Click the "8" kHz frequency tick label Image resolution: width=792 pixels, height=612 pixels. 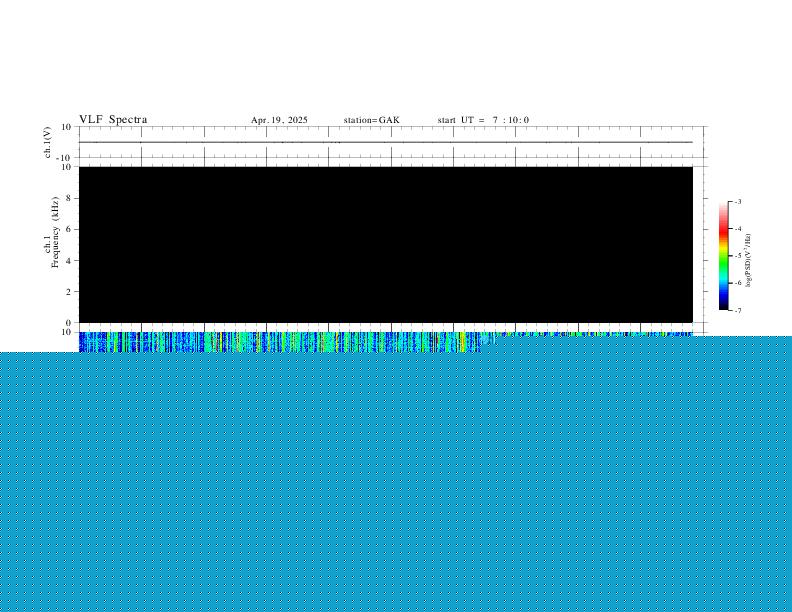point(68,198)
